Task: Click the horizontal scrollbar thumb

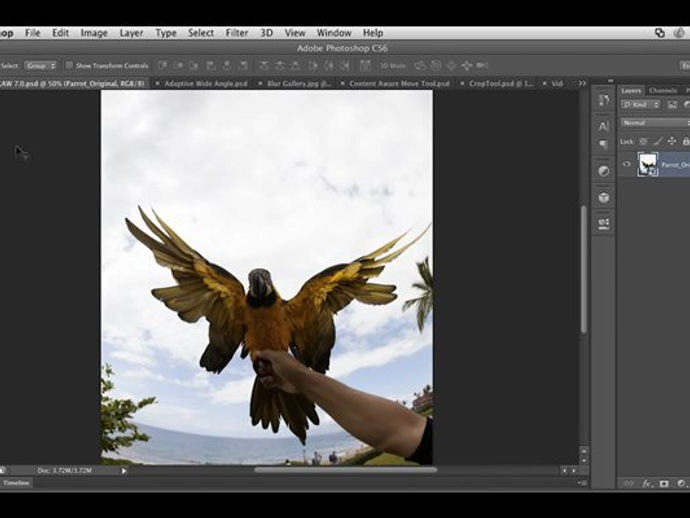Action: coord(346,470)
